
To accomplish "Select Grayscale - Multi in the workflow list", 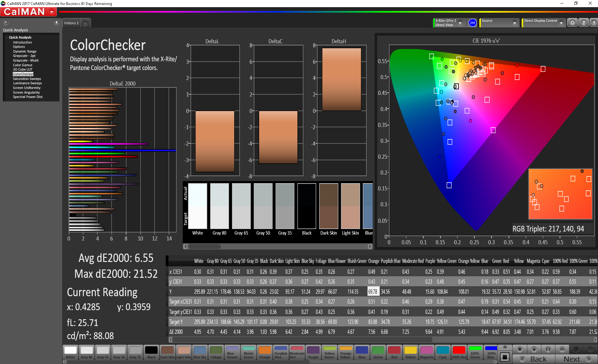I will tap(26, 60).
